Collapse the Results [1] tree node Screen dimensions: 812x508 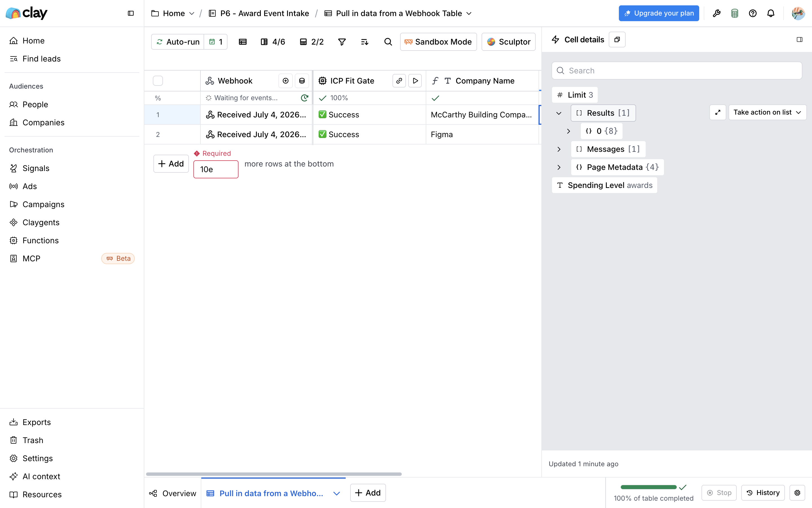[559, 113]
